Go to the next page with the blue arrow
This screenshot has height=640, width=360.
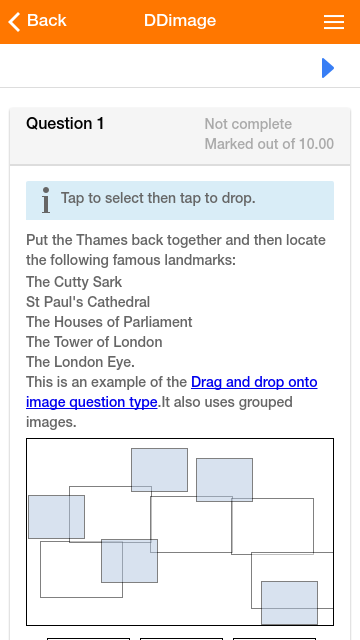(x=328, y=68)
